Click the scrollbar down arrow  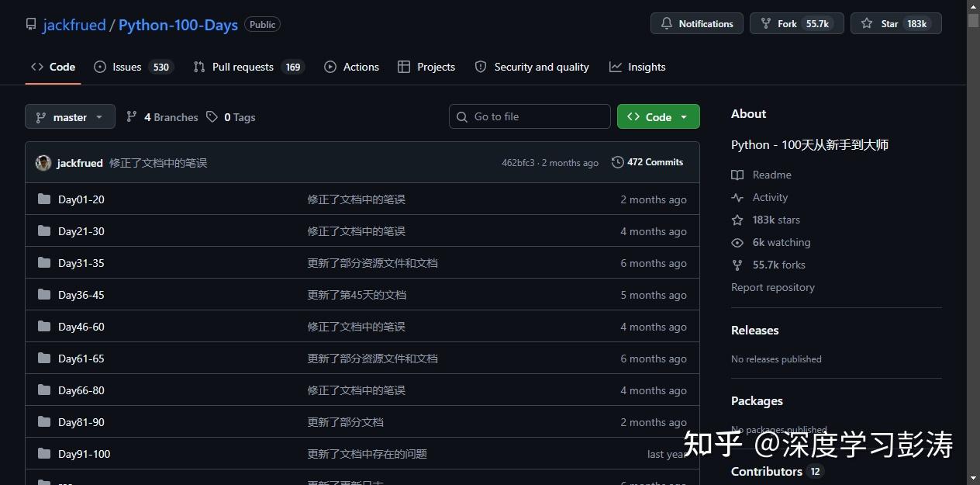point(974,478)
